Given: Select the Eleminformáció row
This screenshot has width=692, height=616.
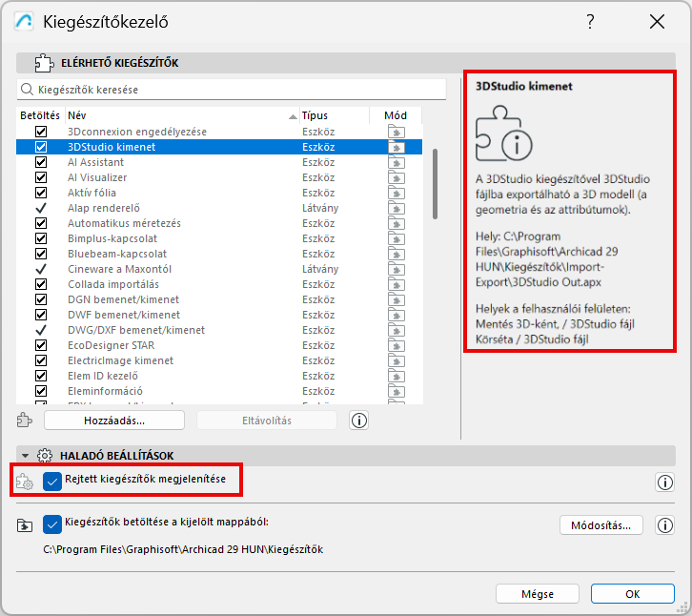Looking at the screenshot, I should point(219,391).
